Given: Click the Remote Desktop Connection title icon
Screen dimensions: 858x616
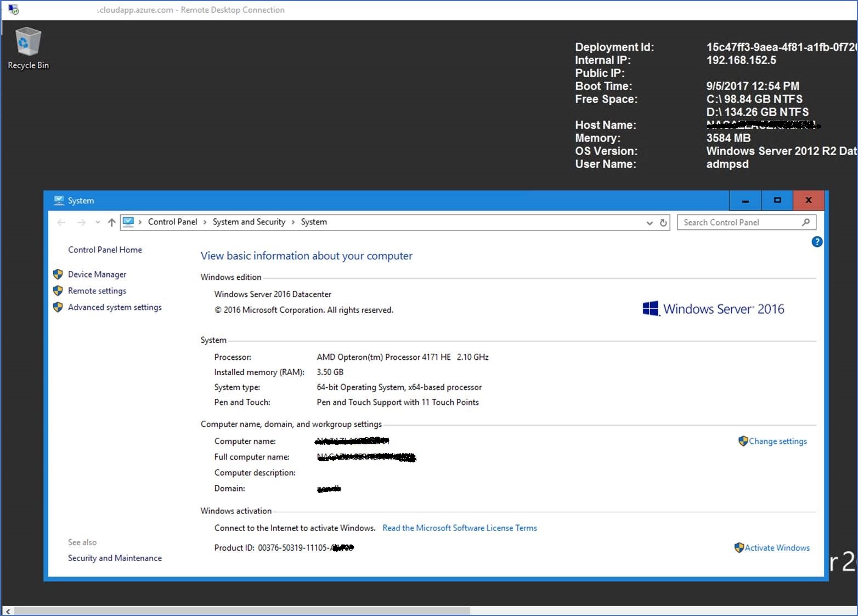Looking at the screenshot, I should (13, 9).
